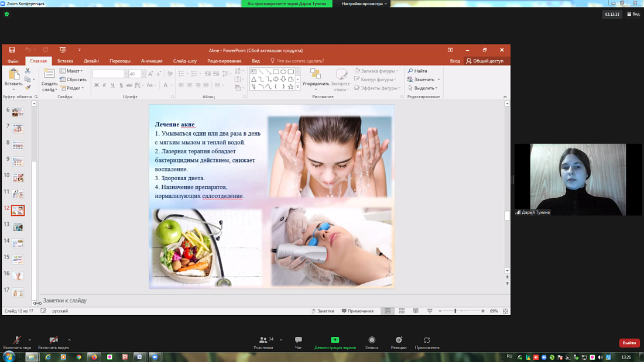Click the Общий доступ share button
The height and width of the screenshot is (362, 644).
[485, 61]
